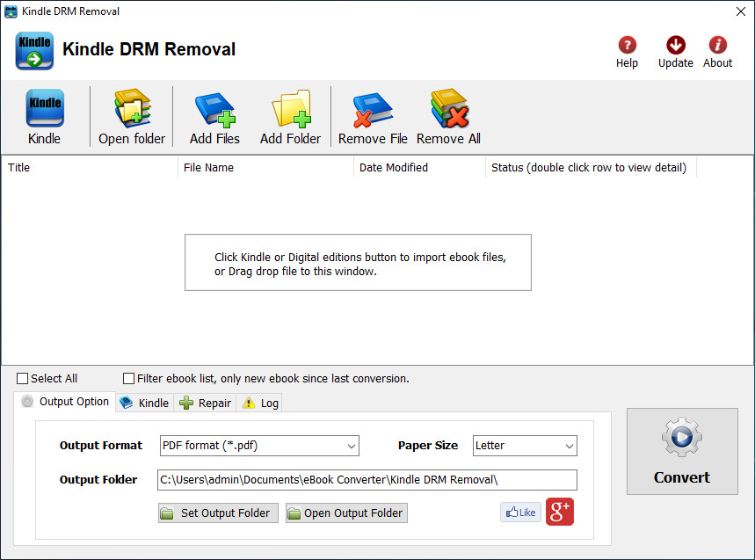Open the About info icon
This screenshot has width=755, height=560.
[717, 45]
